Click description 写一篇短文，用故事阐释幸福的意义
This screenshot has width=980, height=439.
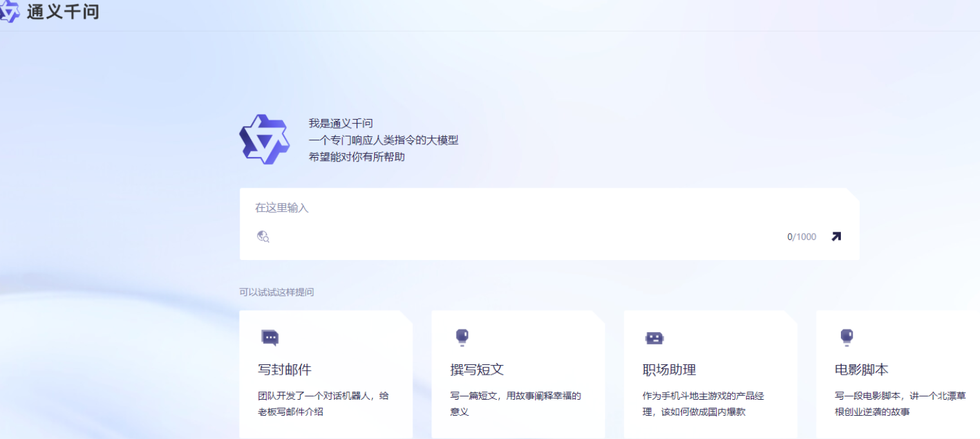(516, 404)
